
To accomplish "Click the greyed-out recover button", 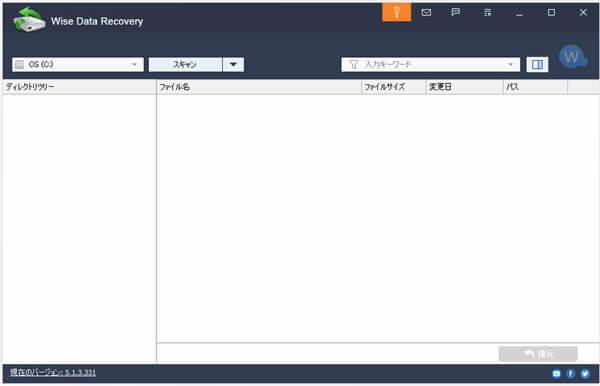I will click(x=538, y=354).
